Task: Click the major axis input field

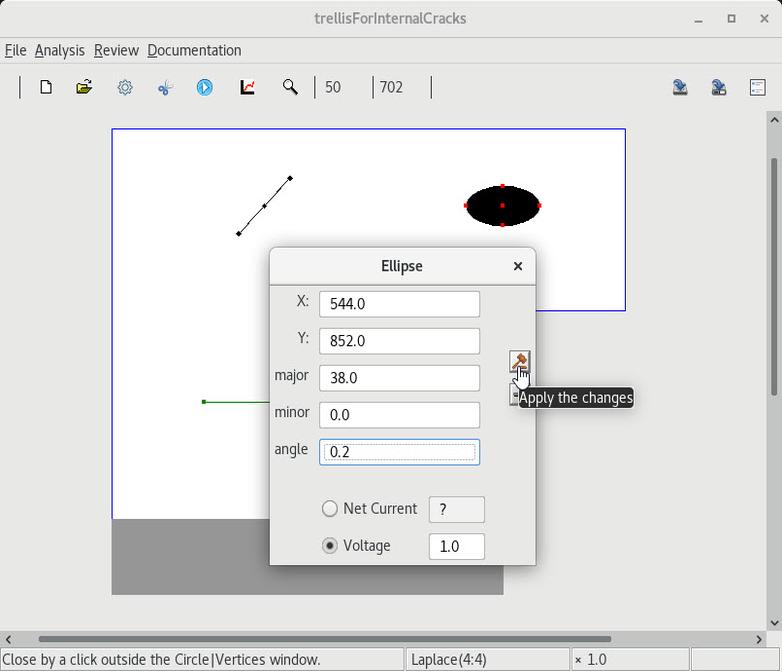Action: tap(399, 378)
